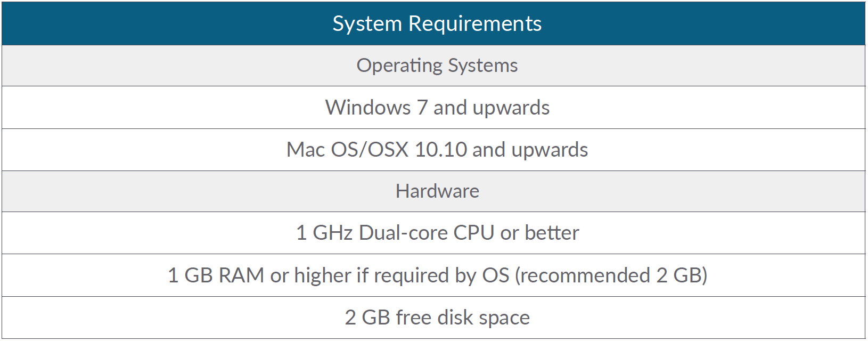Click the word "Dual-core"

403,233
